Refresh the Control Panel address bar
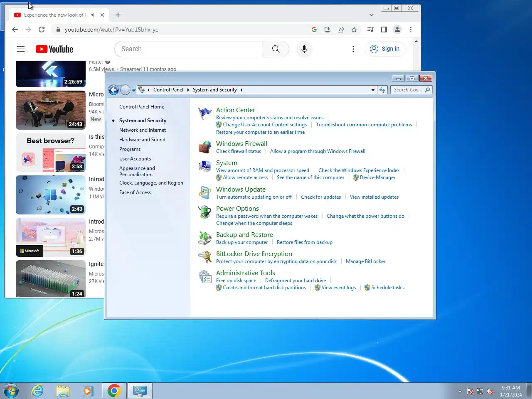 point(382,90)
